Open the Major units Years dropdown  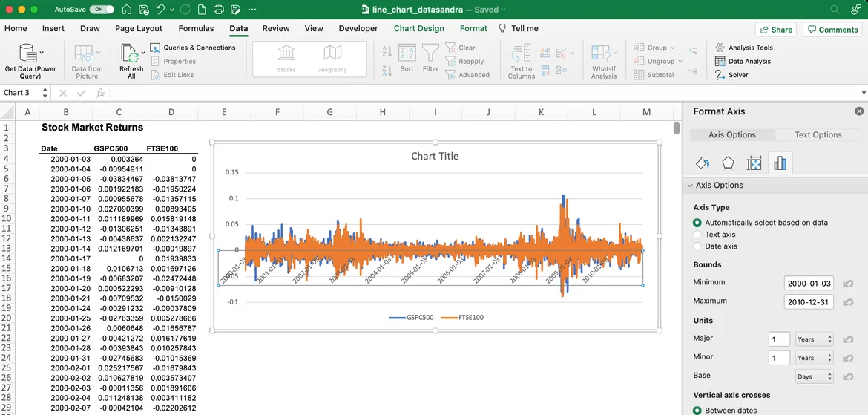coord(814,339)
